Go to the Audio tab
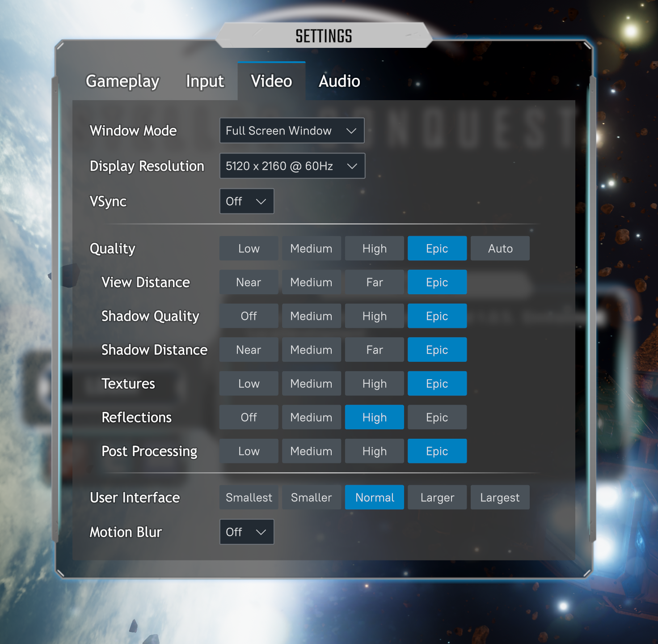Image resolution: width=658 pixels, height=644 pixels. (339, 81)
